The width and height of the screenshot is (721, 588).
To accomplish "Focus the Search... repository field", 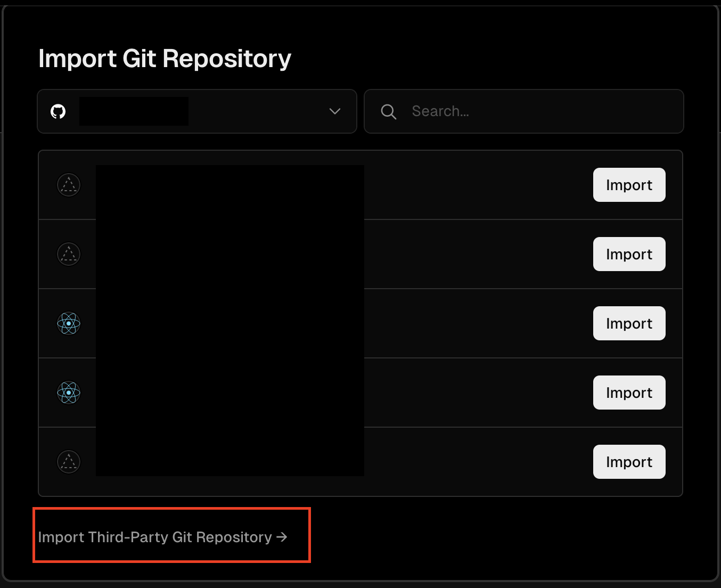I will 524,111.
